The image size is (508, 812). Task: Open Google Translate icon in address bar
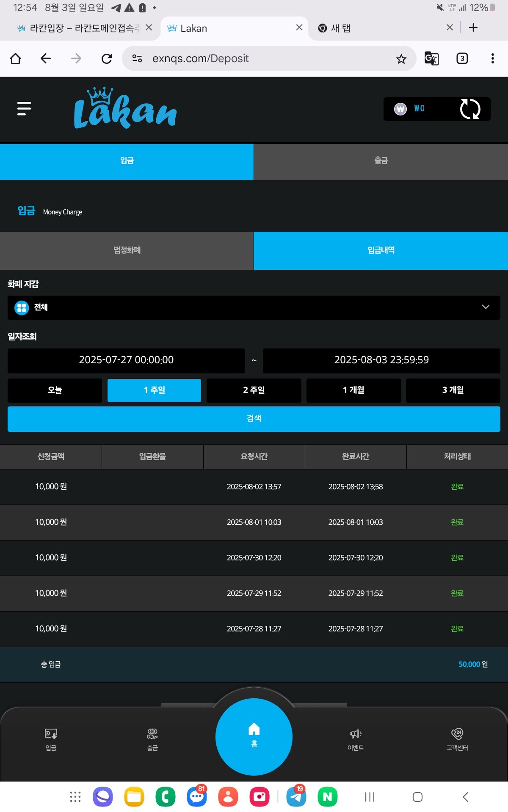pos(431,58)
